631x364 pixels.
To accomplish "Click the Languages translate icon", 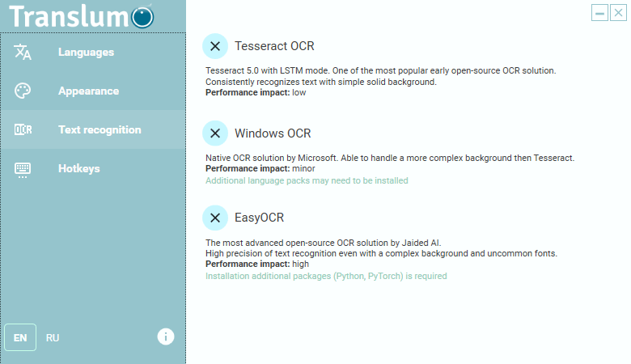I will coord(23,53).
